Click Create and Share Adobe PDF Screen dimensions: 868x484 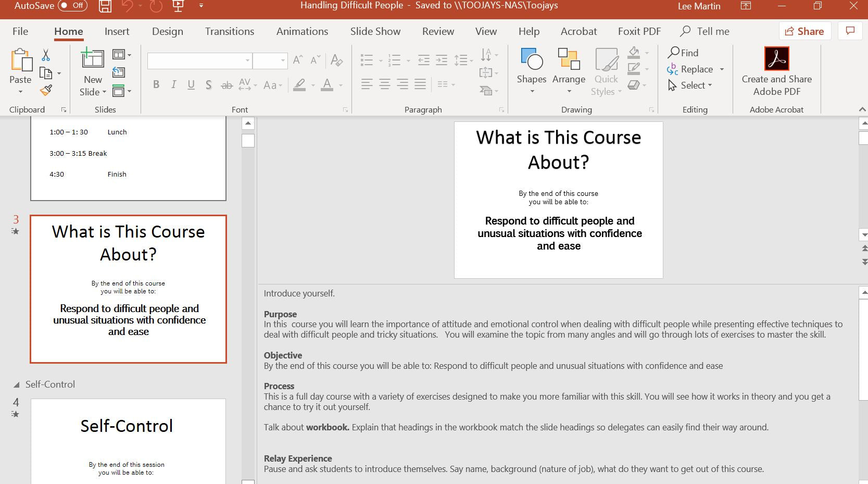(x=776, y=71)
